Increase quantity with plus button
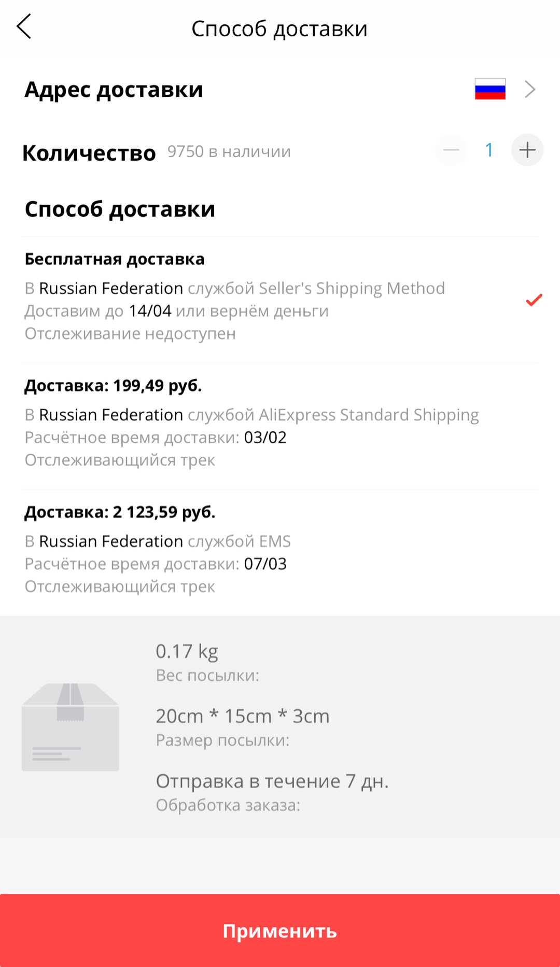Image resolution: width=560 pixels, height=967 pixels. click(x=527, y=150)
